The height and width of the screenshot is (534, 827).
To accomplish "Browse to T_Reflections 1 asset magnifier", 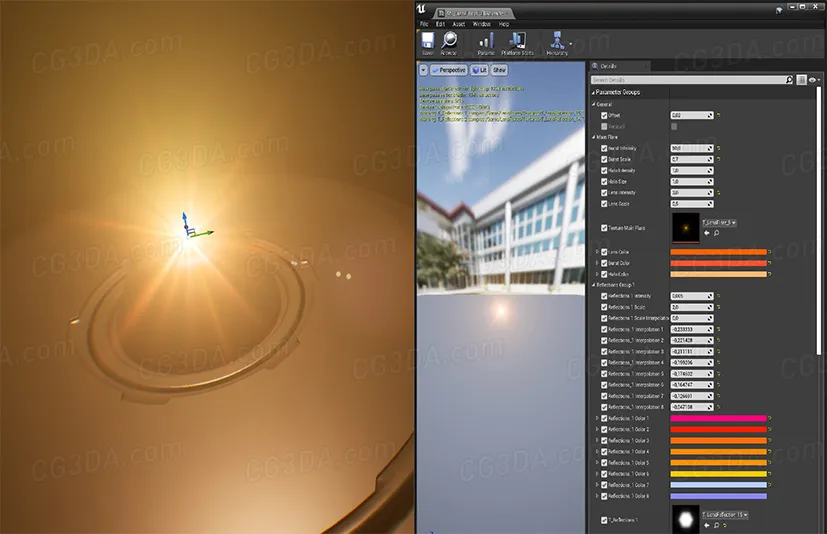I will pyautogui.click(x=716, y=525).
